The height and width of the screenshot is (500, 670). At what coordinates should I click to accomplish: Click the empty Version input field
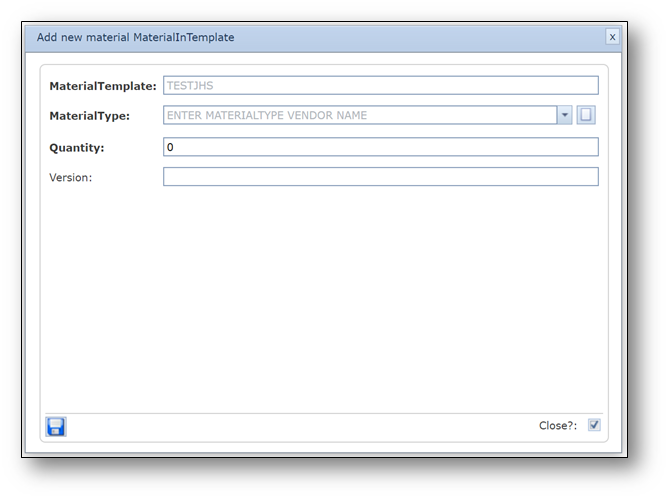point(381,177)
